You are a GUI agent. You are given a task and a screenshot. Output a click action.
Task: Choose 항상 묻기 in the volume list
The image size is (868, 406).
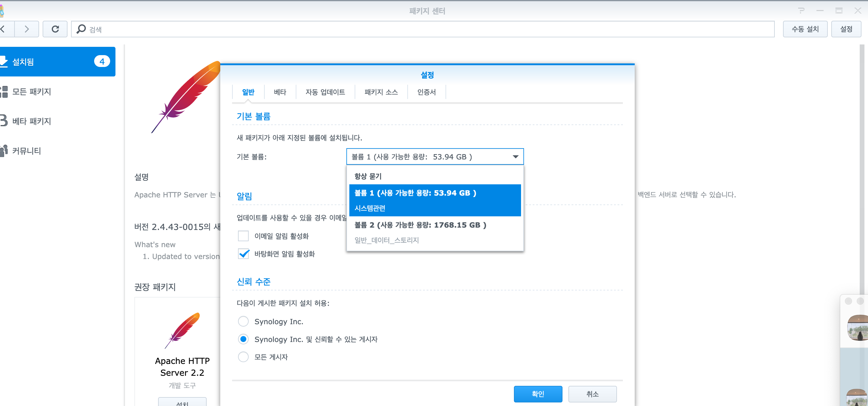click(x=368, y=176)
